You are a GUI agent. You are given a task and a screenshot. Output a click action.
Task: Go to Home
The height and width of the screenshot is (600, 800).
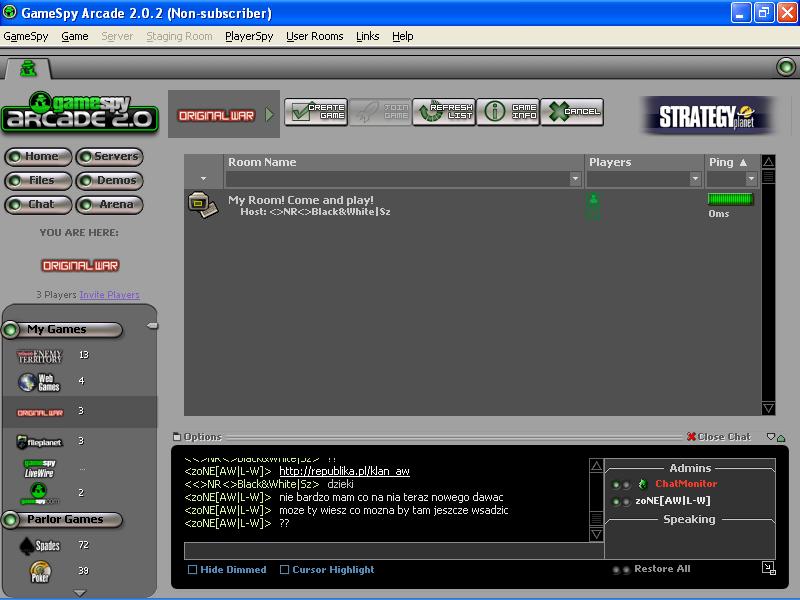[38, 156]
